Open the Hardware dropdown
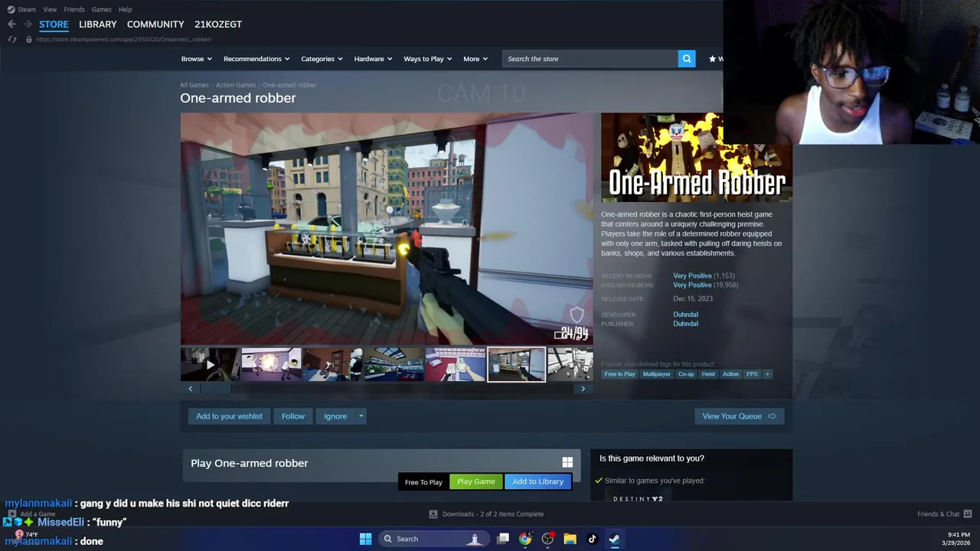Screen dimensions: 980x551 pyautogui.click(x=373, y=59)
